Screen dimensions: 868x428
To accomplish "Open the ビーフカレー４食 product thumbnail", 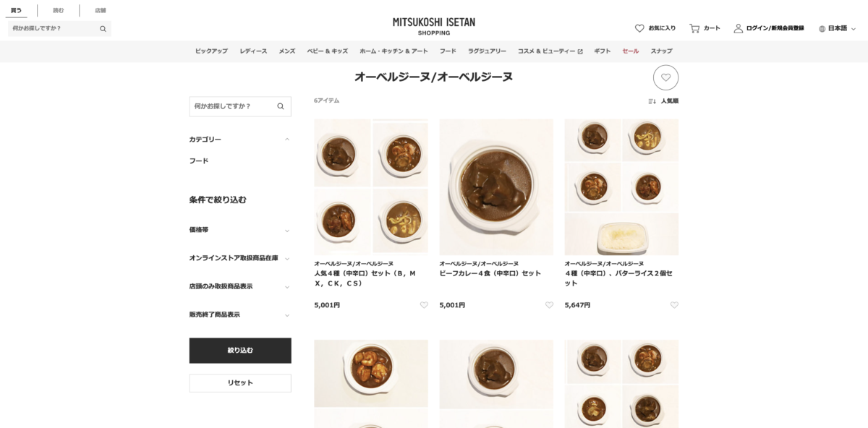I will click(496, 187).
